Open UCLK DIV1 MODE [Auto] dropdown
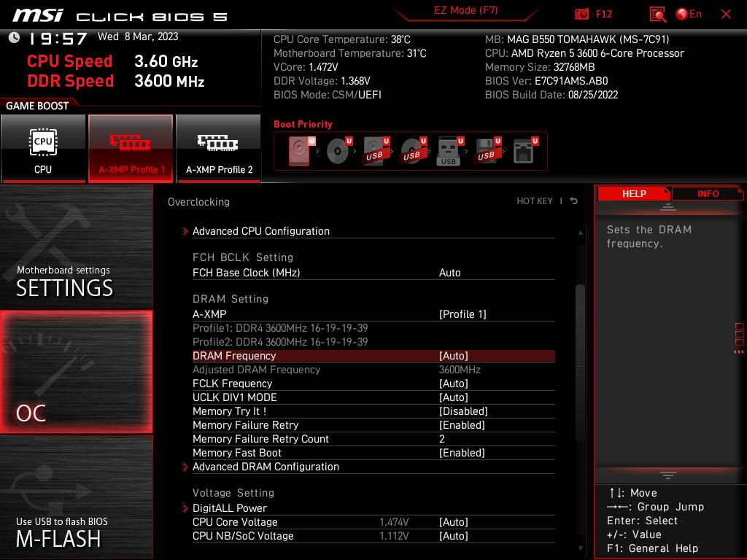This screenshot has width=747, height=560. pyautogui.click(x=454, y=397)
